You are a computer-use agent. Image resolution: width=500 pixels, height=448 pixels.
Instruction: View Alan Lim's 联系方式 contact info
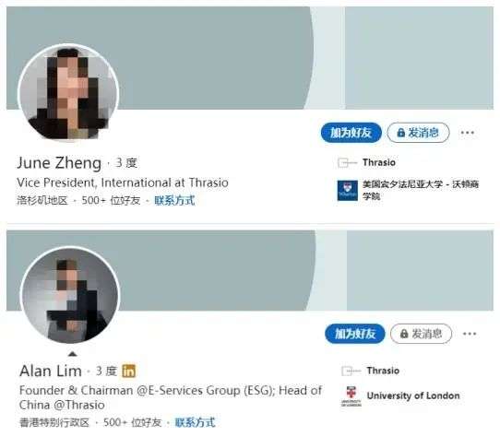[195, 422]
